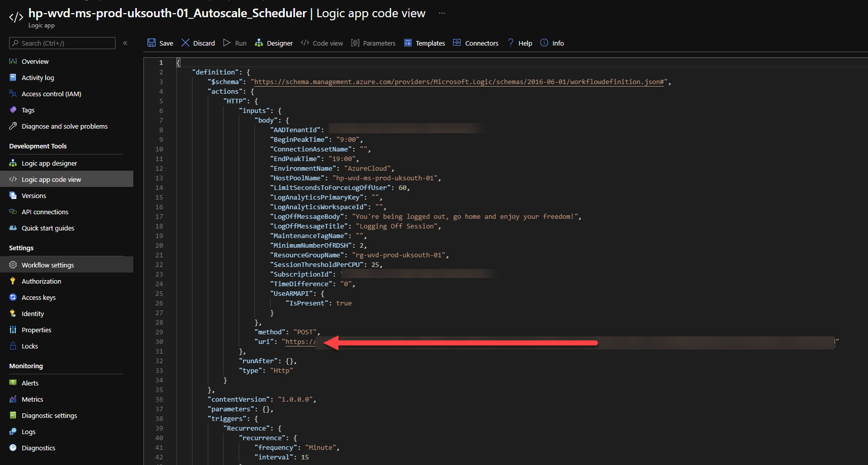Image resolution: width=868 pixels, height=465 pixels.
Task: Click the Run play icon
Action: coord(227,43)
